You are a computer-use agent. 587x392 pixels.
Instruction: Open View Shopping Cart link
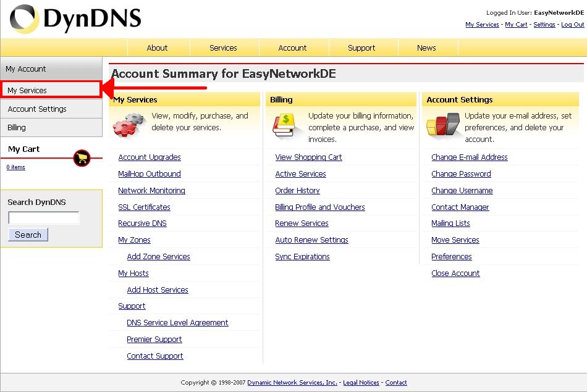pos(308,157)
